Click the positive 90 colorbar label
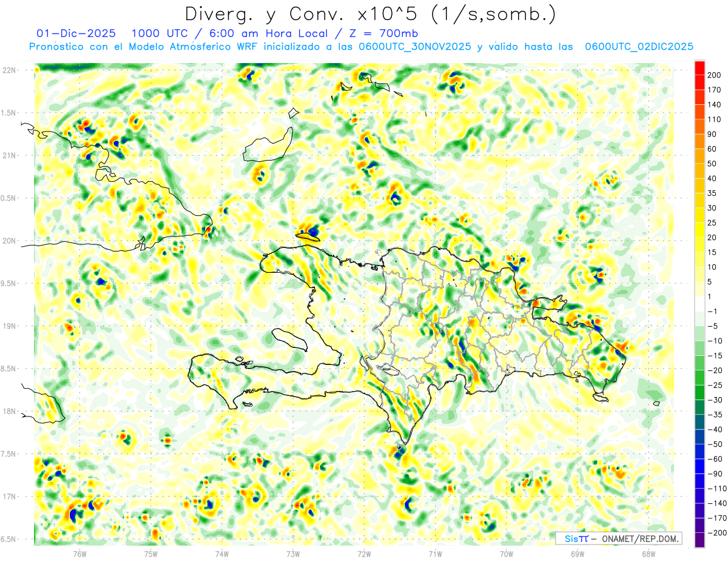Viewport: 728px width, 562px height. tap(713, 134)
